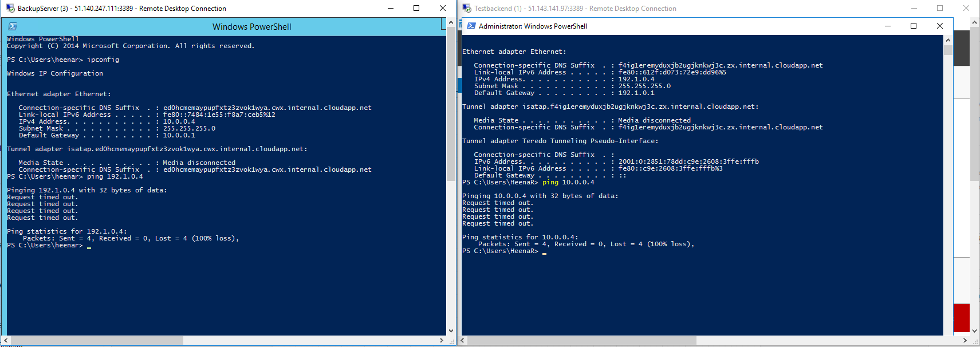Click the centered Windows PowerShell title bar

(x=251, y=26)
